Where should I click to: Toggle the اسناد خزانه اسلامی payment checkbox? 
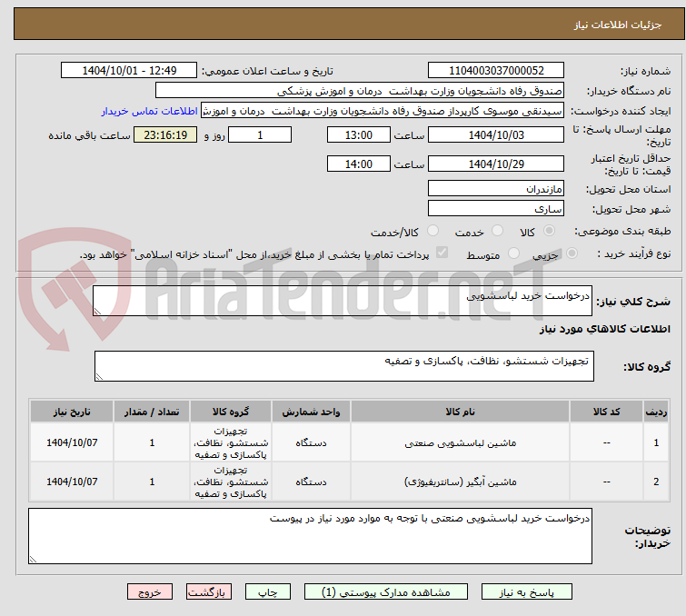click(442, 253)
